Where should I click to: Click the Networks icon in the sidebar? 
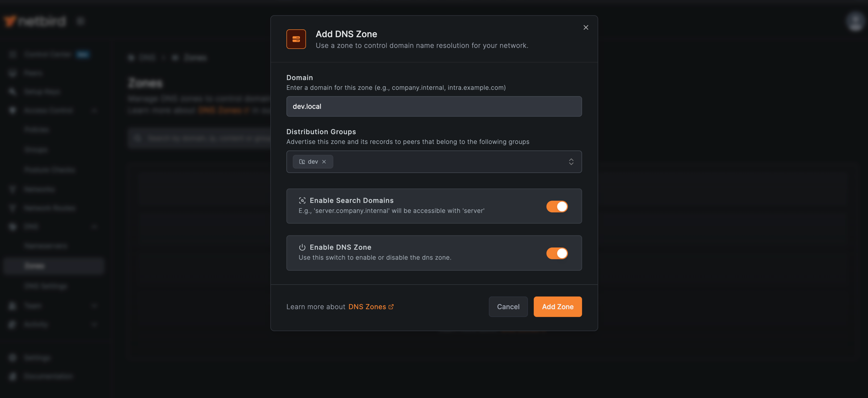(12, 189)
